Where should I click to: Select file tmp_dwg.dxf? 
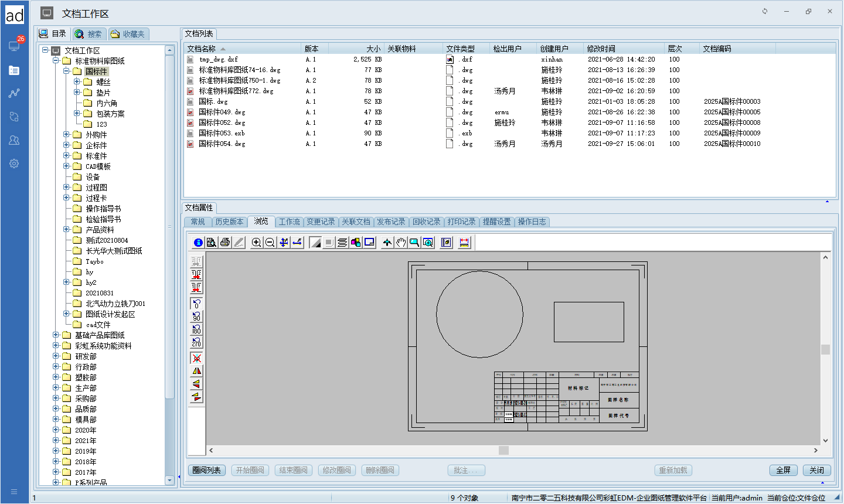coord(218,59)
